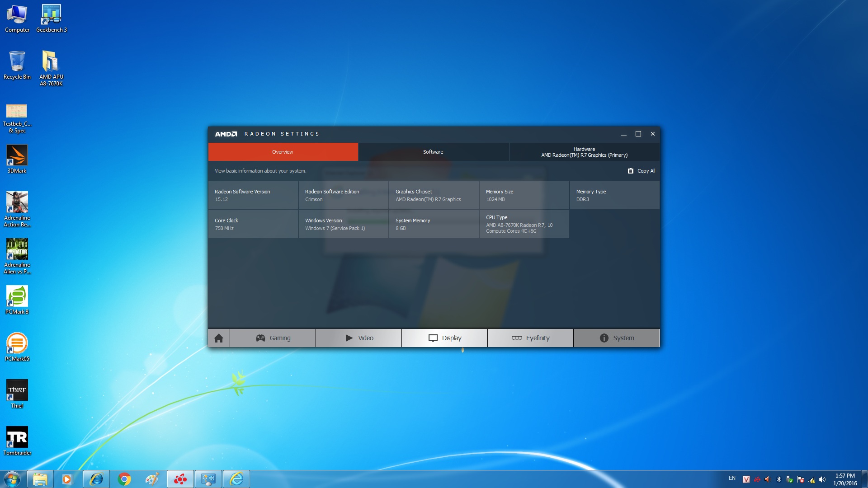Click the red Radeon Settings taskbar button
The width and height of the screenshot is (868, 488).
(180, 479)
